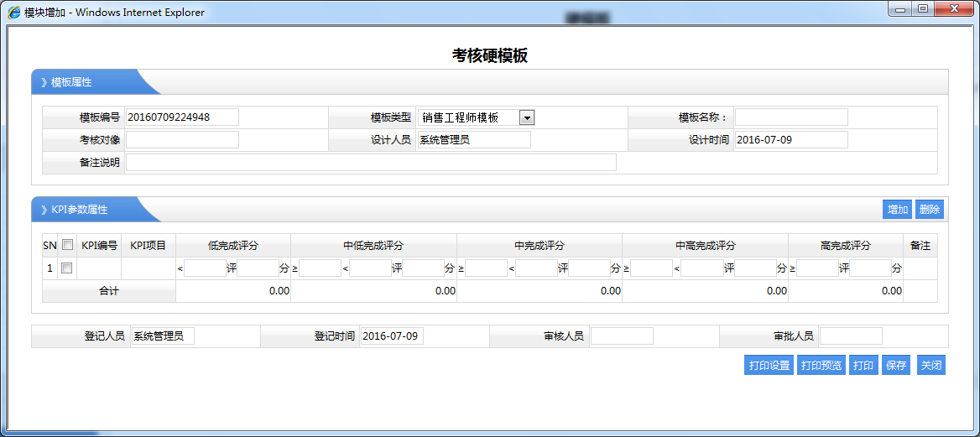Click the Internet Explorer icon in title bar

pyautogui.click(x=14, y=13)
